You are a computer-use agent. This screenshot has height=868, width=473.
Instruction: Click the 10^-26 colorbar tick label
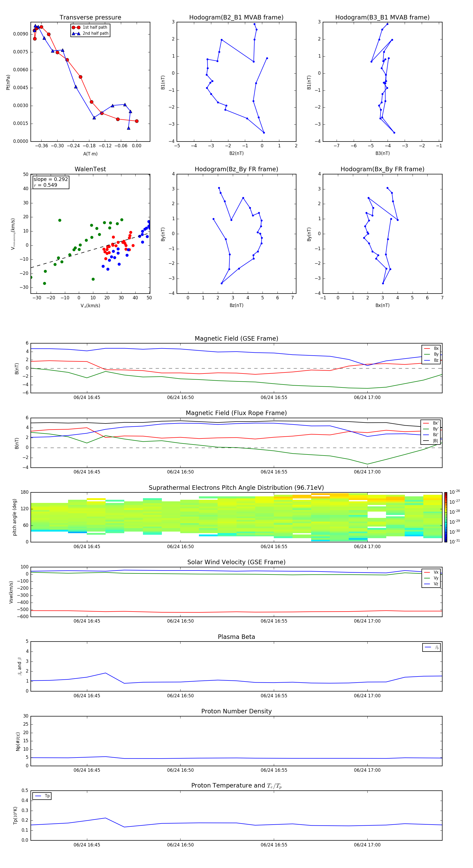455,492
